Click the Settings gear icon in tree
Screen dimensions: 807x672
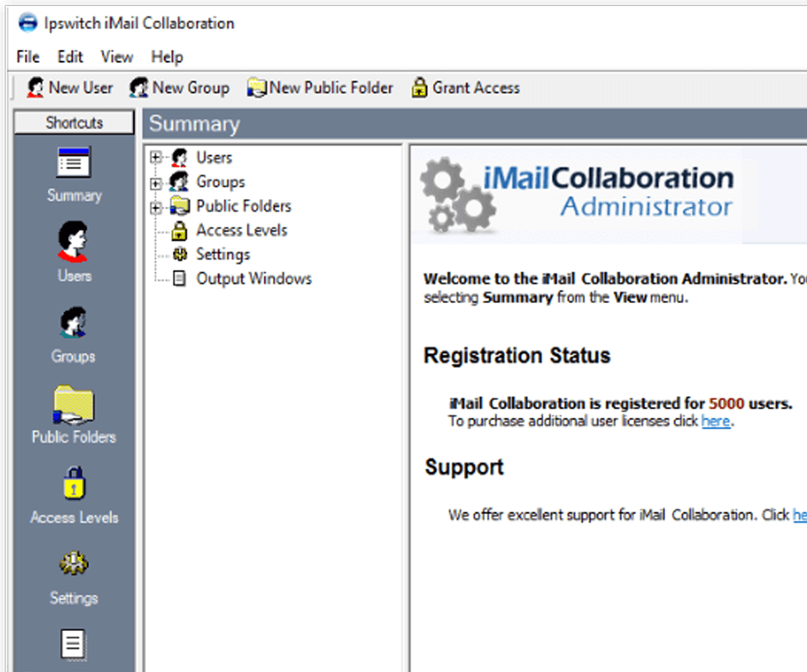(x=179, y=255)
